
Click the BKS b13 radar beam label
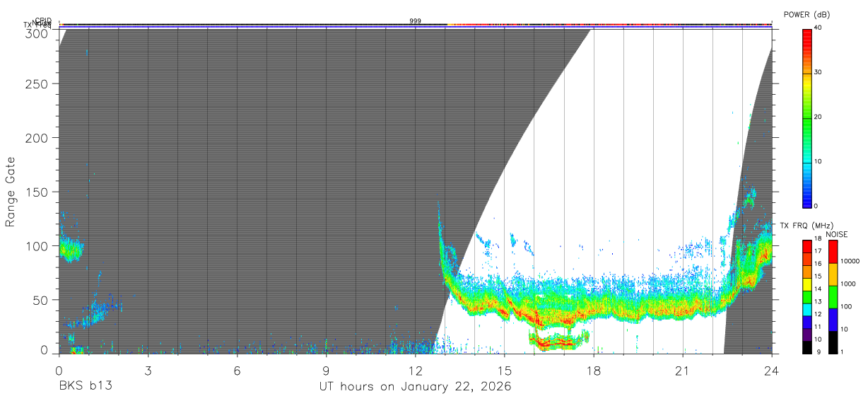pos(85,387)
